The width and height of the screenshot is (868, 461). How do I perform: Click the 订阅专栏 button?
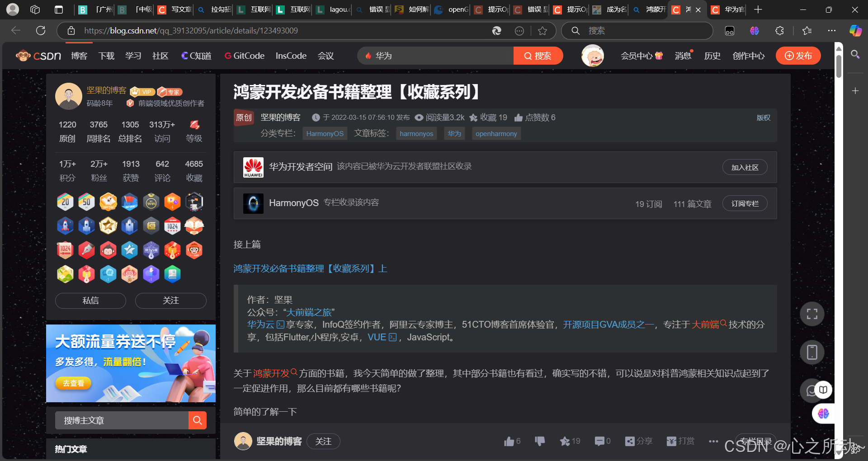(x=745, y=203)
